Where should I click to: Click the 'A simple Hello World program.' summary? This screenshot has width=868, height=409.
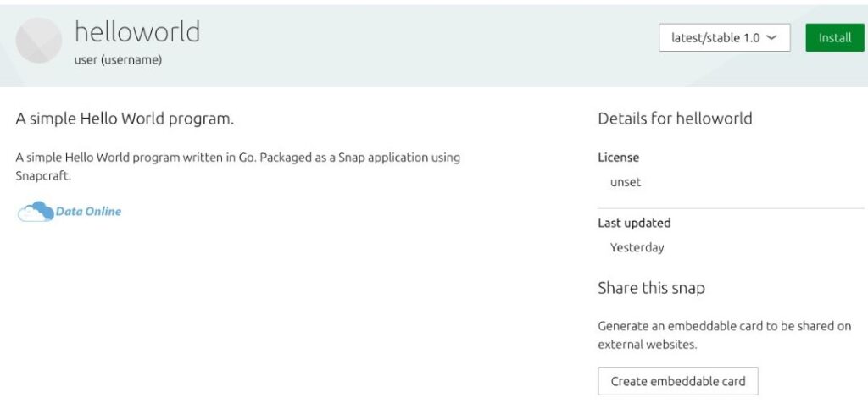[x=125, y=119]
